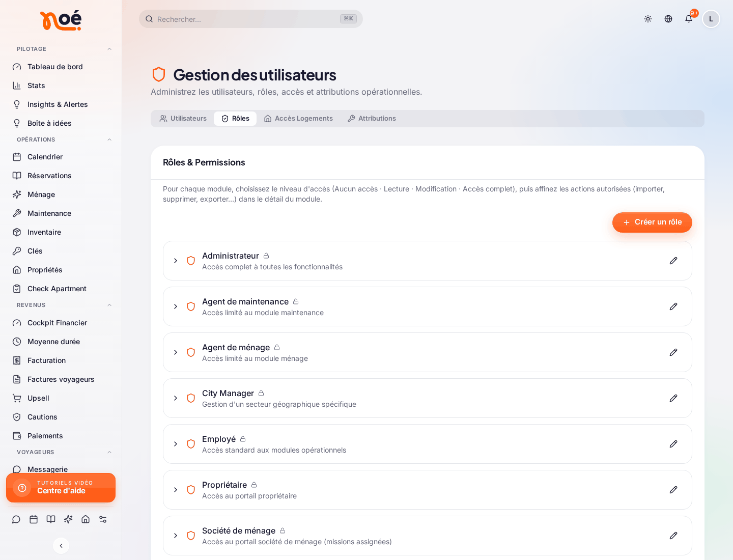This screenshot has width=733, height=560.
Task: Open Factures voyageurs in sidebar
Action: click(61, 379)
